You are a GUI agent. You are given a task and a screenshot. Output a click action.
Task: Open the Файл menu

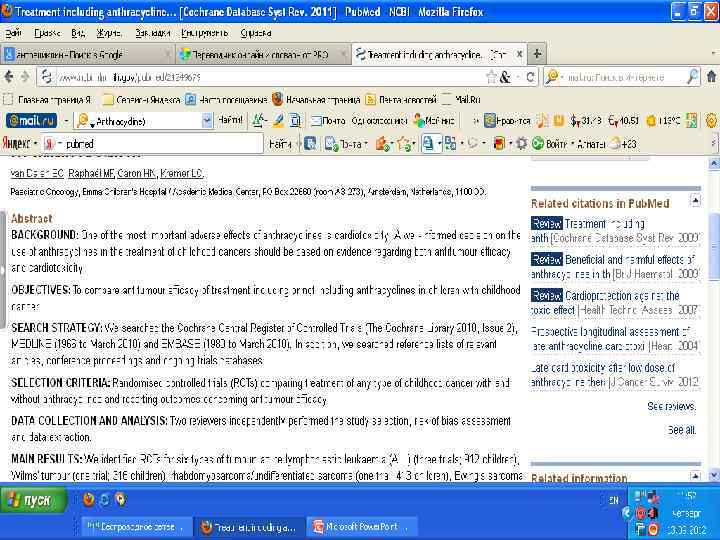pyautogui.click(x=13, y=33)
